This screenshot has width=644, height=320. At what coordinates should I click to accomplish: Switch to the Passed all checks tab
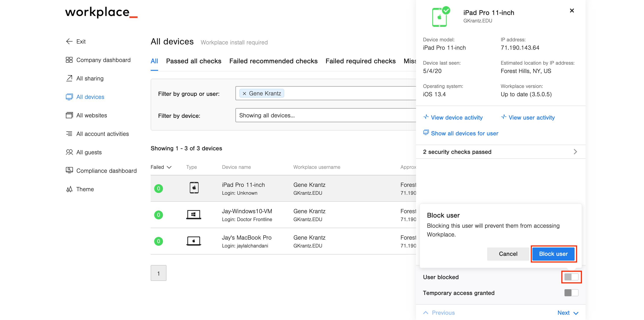pos(194,61)
